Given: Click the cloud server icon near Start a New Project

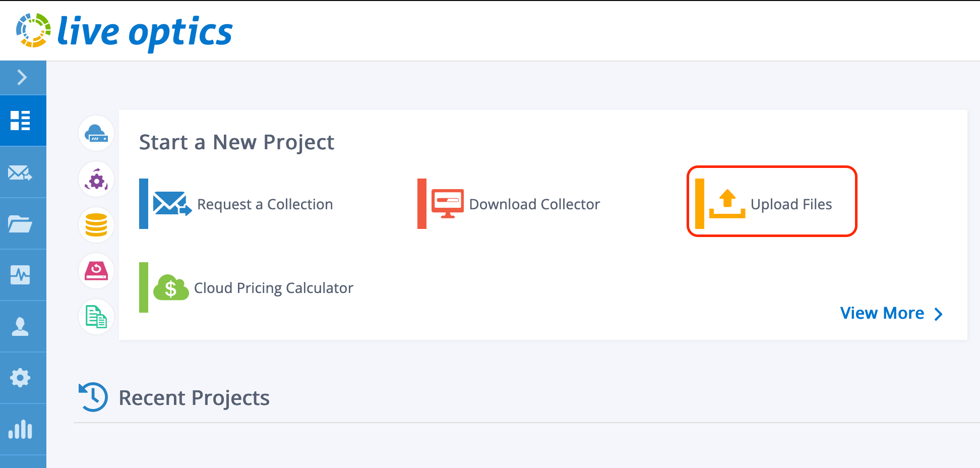Looking at the screenshot, I should click(x=96, y=133).
